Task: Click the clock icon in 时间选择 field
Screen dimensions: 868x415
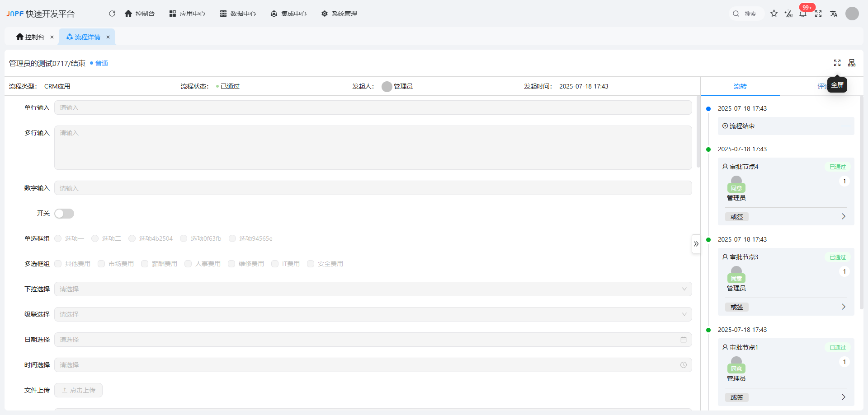Action: (x=684, y=365)
